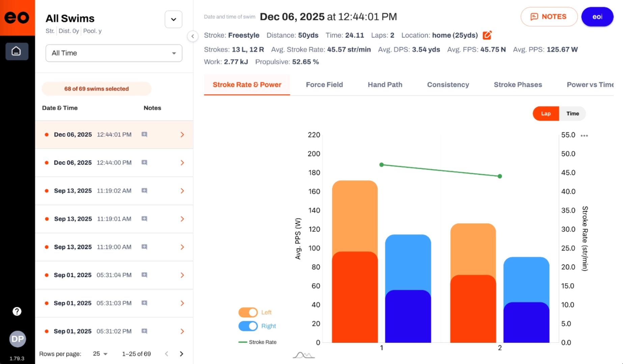Toggle selection dot for Dec 06 12:44:00 PM
Screen dimensions: 623x364
47,162
